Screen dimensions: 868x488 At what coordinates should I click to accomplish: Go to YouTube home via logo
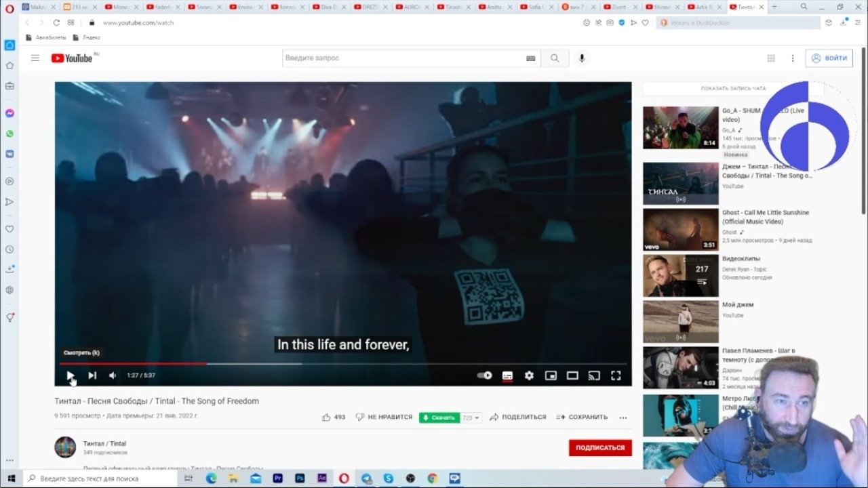(73, 58)
